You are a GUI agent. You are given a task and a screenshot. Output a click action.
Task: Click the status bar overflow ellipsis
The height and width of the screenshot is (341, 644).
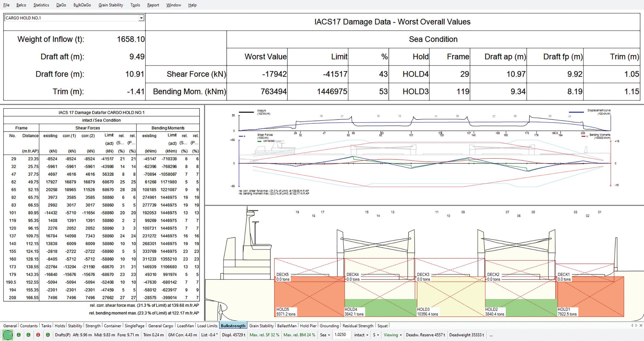pos(491,335)
